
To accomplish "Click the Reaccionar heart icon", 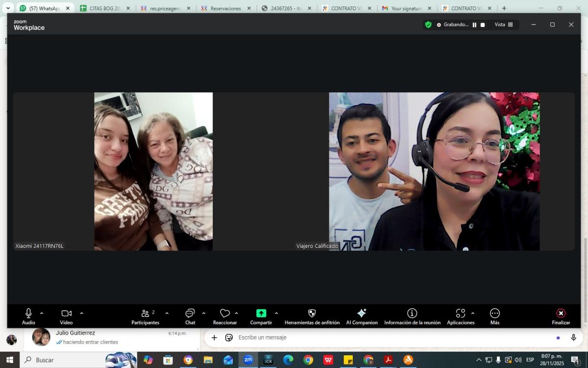I will 225,314.
